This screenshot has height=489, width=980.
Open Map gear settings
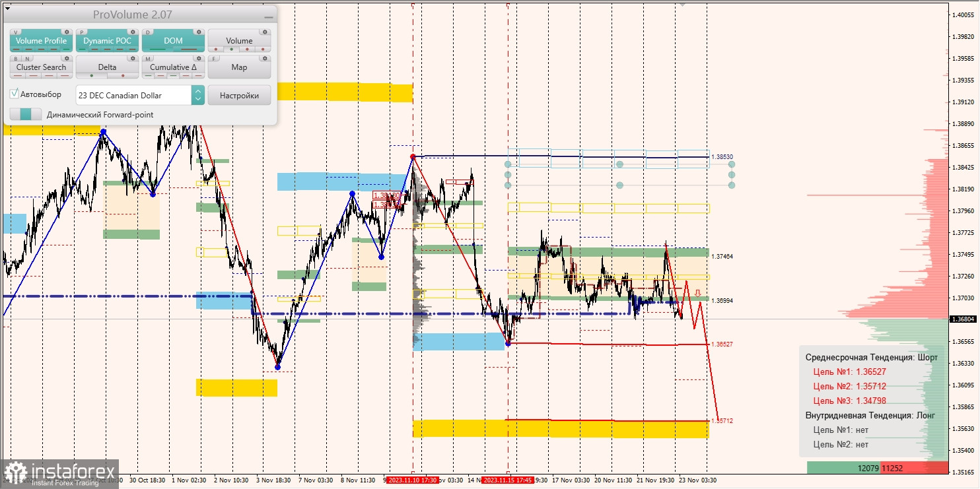coord(265,58)
